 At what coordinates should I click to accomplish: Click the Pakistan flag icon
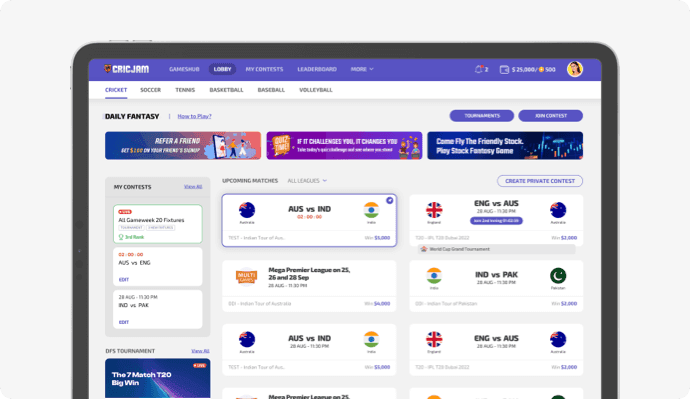(558, 275)
